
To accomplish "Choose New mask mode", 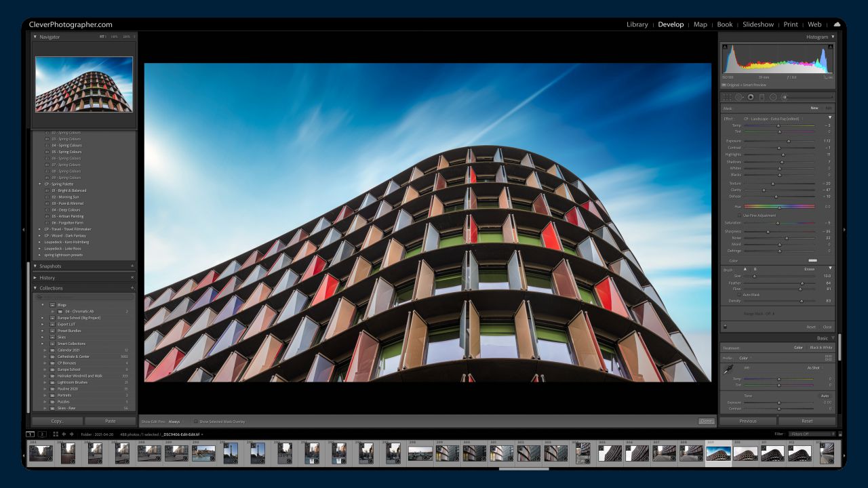I will click(814, 108).
